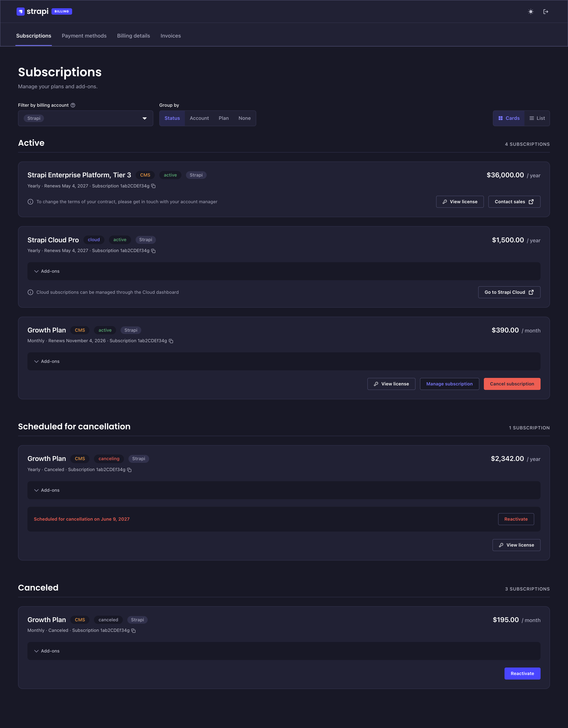Switch to Cards view
Image resolution: width=568 pixels, height=728 pixels.
509,118
